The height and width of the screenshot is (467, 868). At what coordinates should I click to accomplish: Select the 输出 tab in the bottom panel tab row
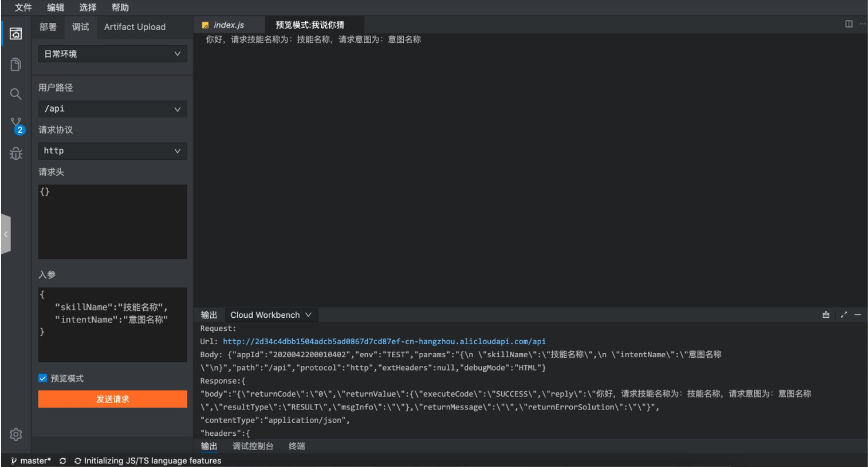(209, 446)
